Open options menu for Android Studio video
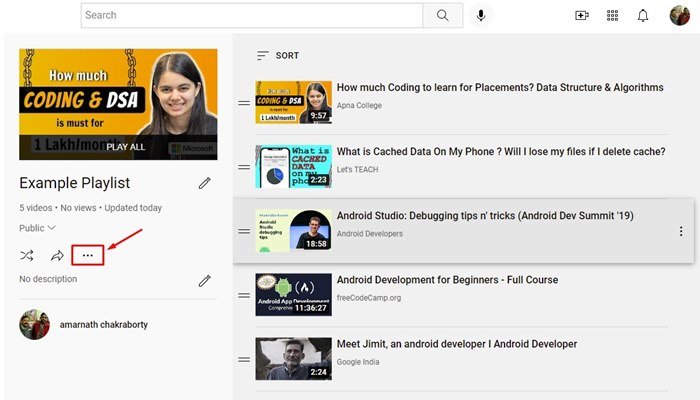This screenshot has width=700, height=400. 681,231
